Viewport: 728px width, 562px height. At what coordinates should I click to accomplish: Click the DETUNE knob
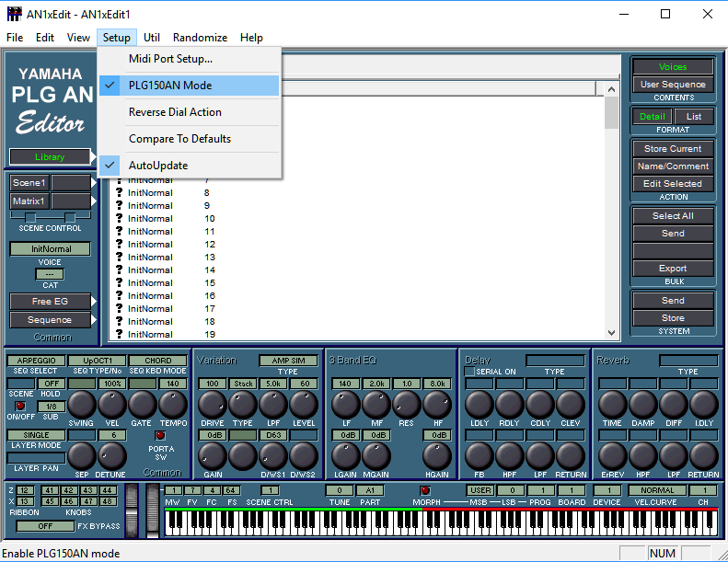click(112, 455)
